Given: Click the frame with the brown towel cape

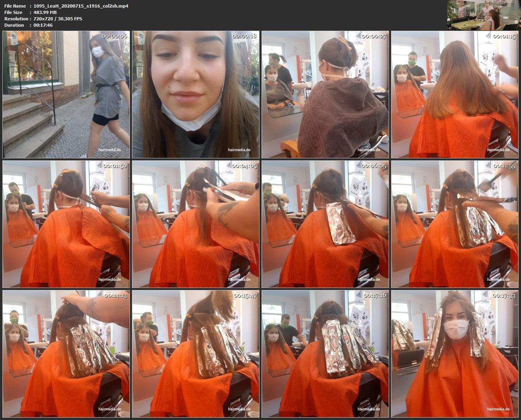Looking at the screenshot, I should tap(325, 95).
